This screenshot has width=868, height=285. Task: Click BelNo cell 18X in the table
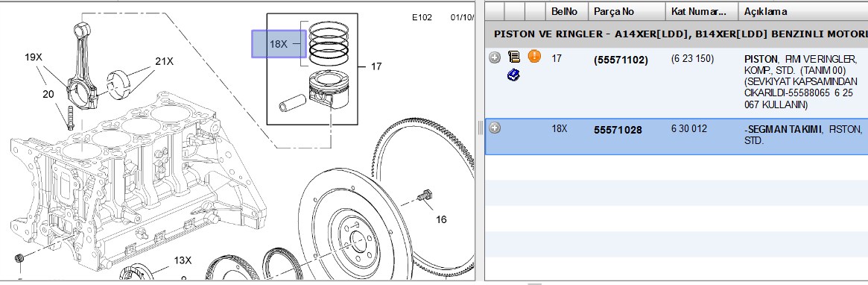[x=560, y=128]
